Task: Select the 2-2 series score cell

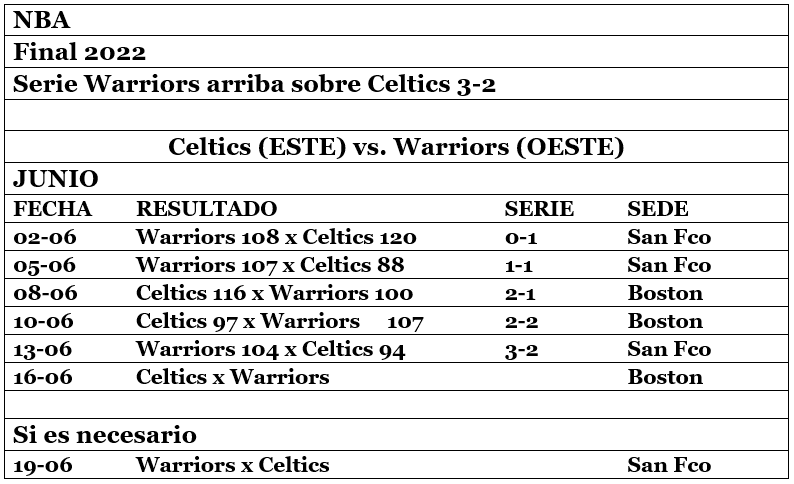Action: (x=523, y=321)
